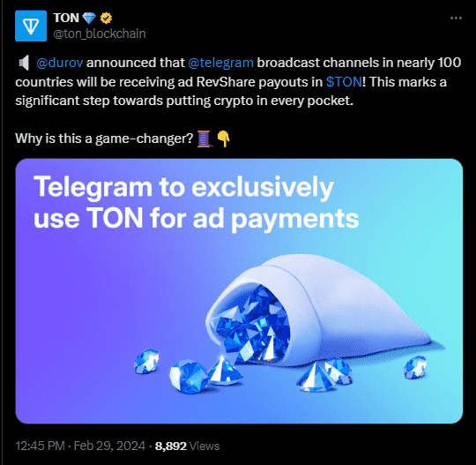Open the TON profile avatar
The width and height of the screenshot is (476, 465).
[x=31, y=26]
